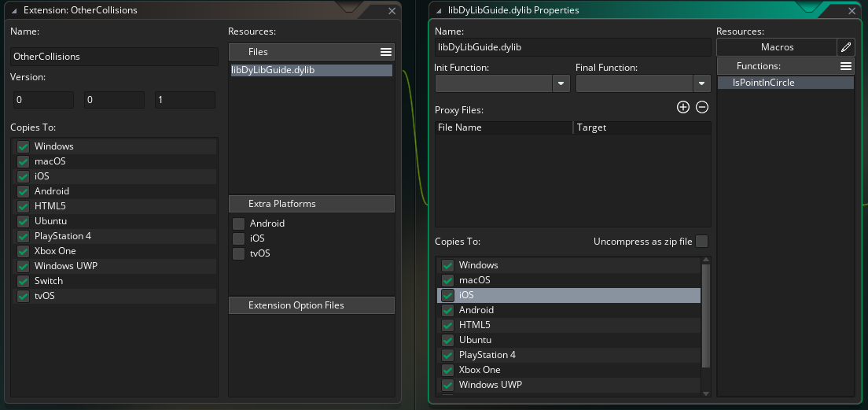This screenshot has width=868, height=410.
Task: Click the File Name column header
Action: coord(504,128)
